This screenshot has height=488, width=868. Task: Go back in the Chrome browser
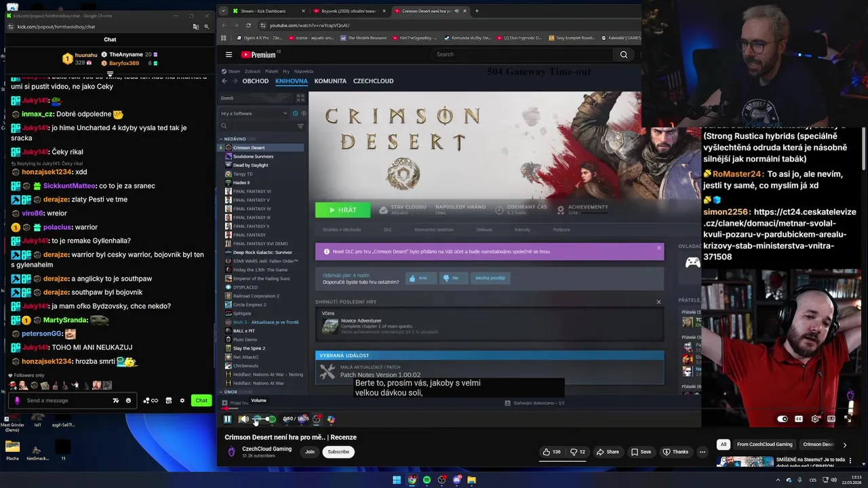tap(224, 25)
